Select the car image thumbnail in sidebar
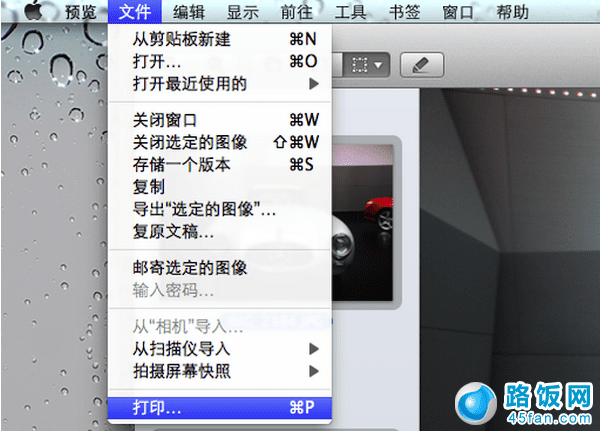This screenshot has width=600, height=431. pos(362,222)
